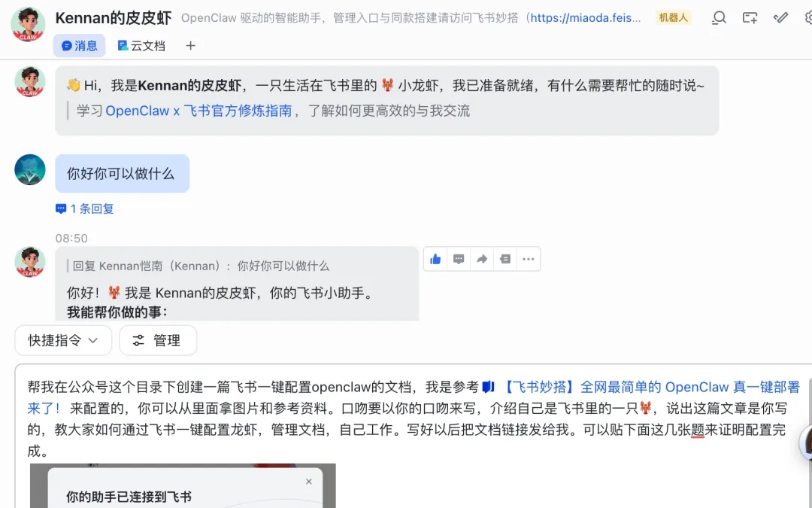The height and width of the screenshot is (508, 812).
Task: Give a thumbs up to the reply
Action: tap(435, 259)
